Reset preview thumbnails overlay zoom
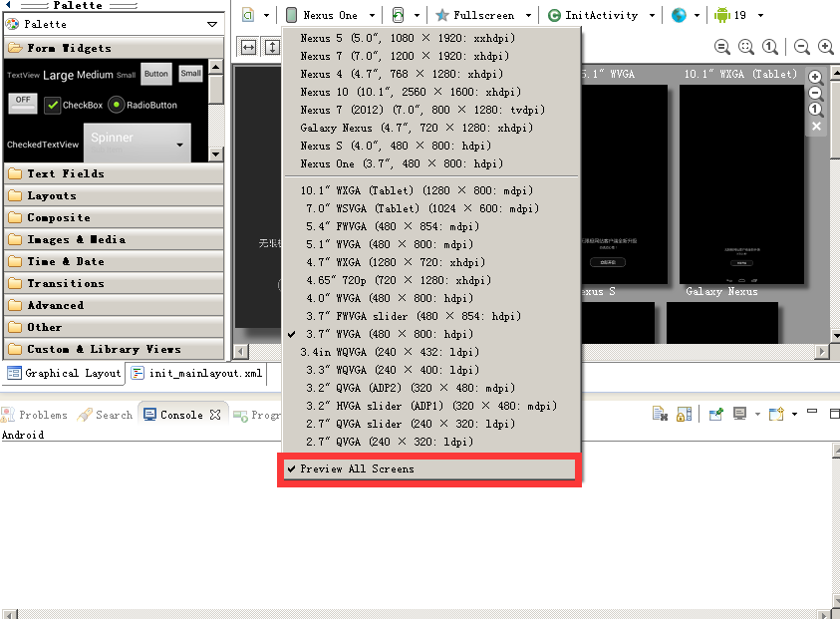840x619 pixels. pos(815,110)
